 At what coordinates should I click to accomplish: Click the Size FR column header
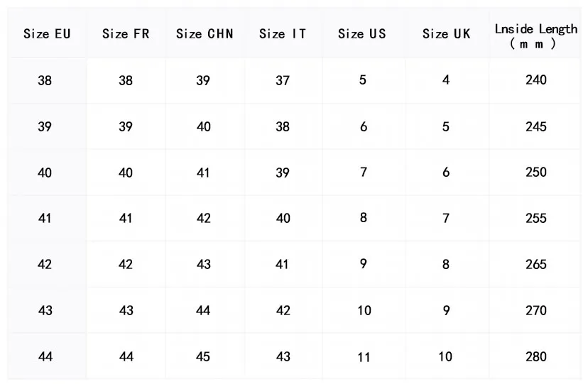tap(126, 34)
